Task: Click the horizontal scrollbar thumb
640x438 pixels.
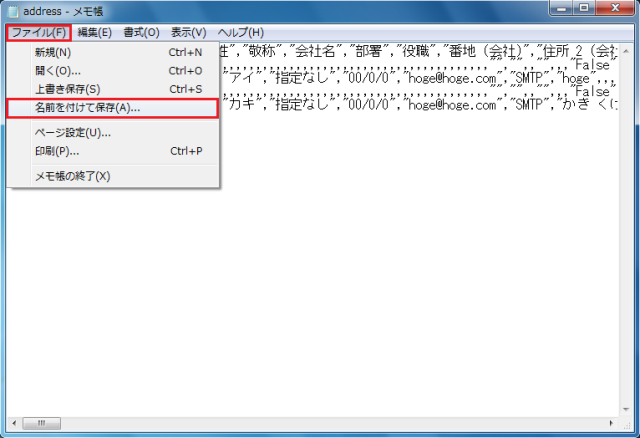Action: 42,423
